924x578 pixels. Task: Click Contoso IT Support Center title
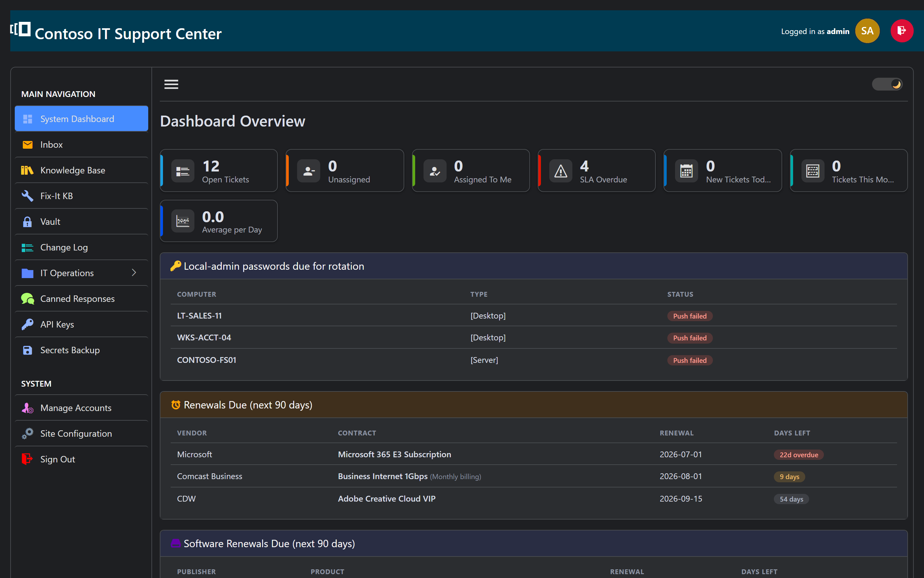coord(128,34)
